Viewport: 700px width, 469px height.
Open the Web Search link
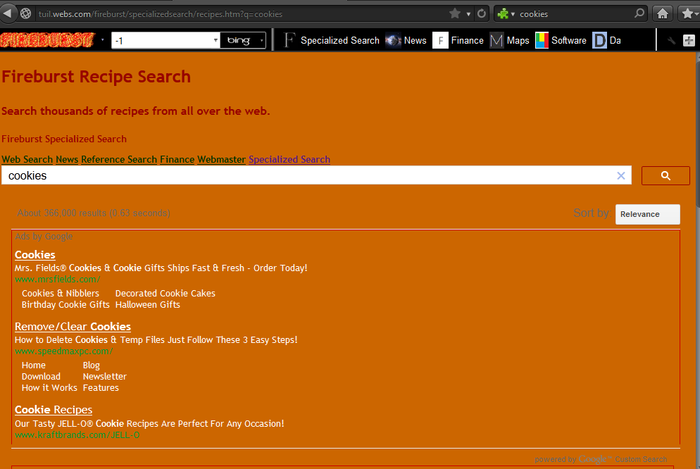pyautogui.click(x=27, y=159)
